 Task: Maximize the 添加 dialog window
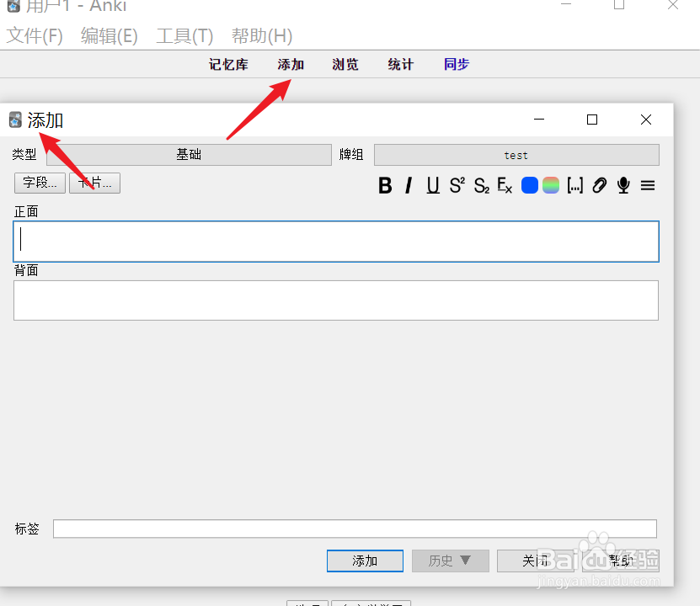(592, 120)
